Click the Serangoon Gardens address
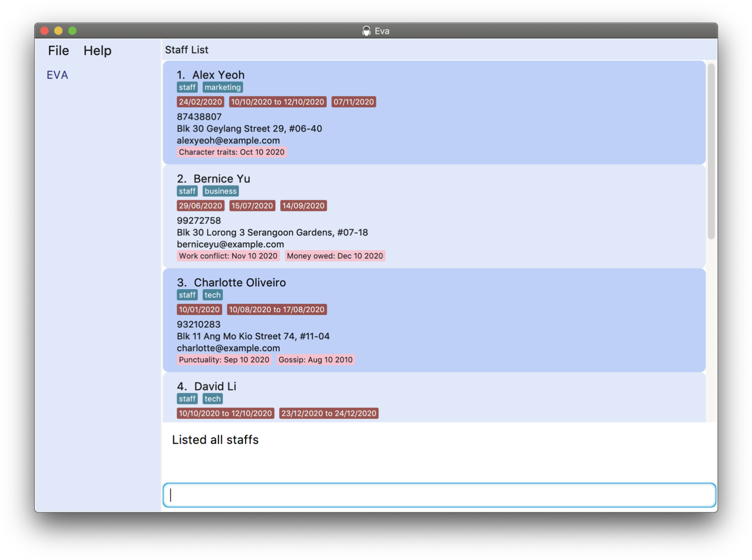The height and width of the screenshot is (560, 752). [x=272, y=232]
